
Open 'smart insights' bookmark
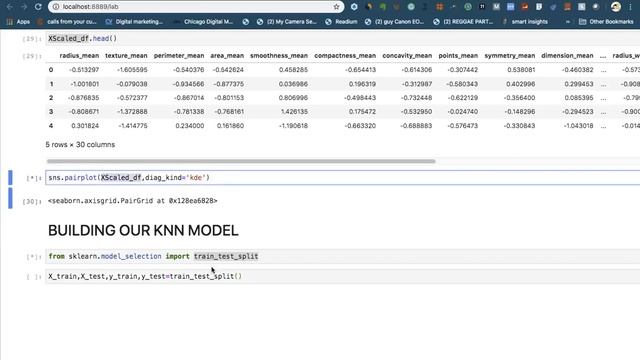(525, 22)
